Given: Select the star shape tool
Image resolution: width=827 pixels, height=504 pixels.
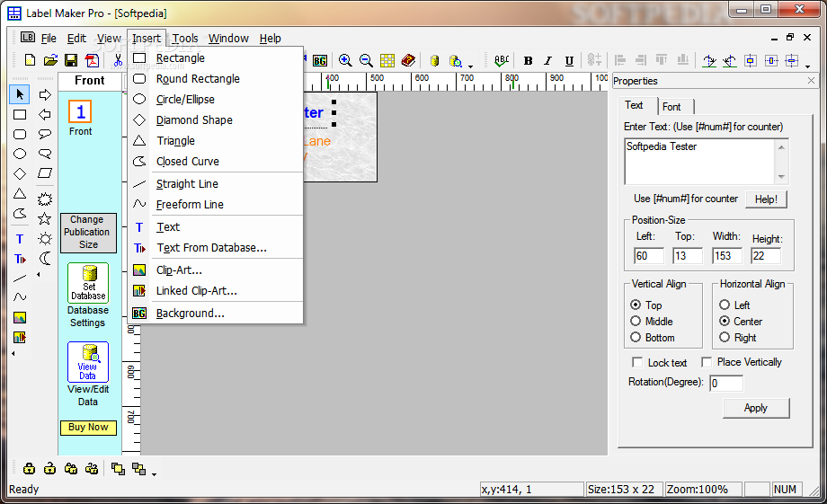Looking at the screenshot, I should [x=45, y=218].
